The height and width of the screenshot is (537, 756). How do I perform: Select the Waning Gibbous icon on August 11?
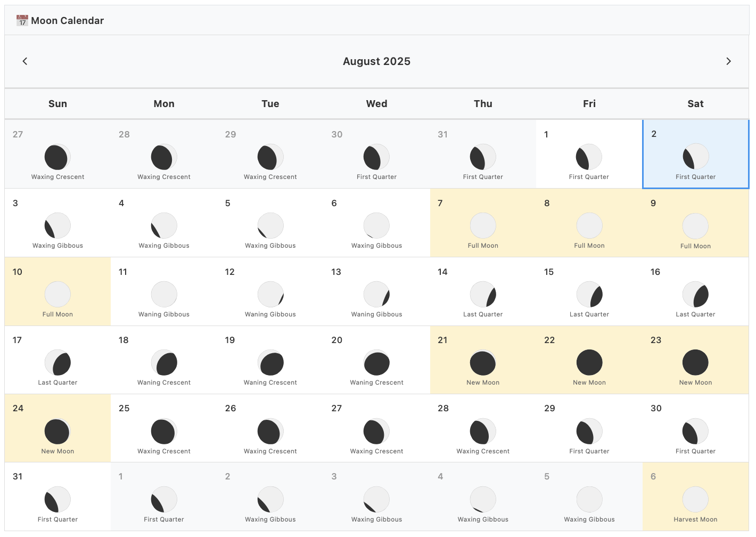click(163, 294)
